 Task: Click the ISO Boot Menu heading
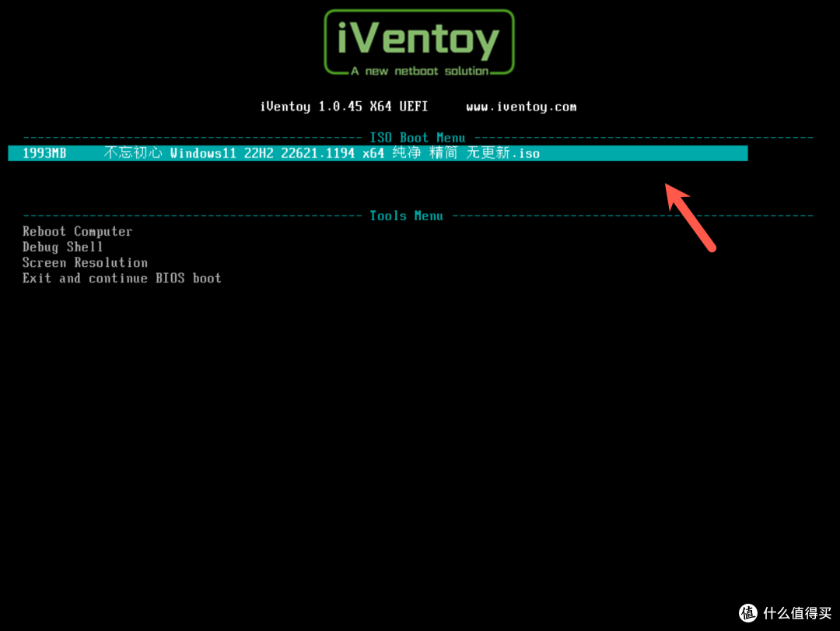click(418, 138)
